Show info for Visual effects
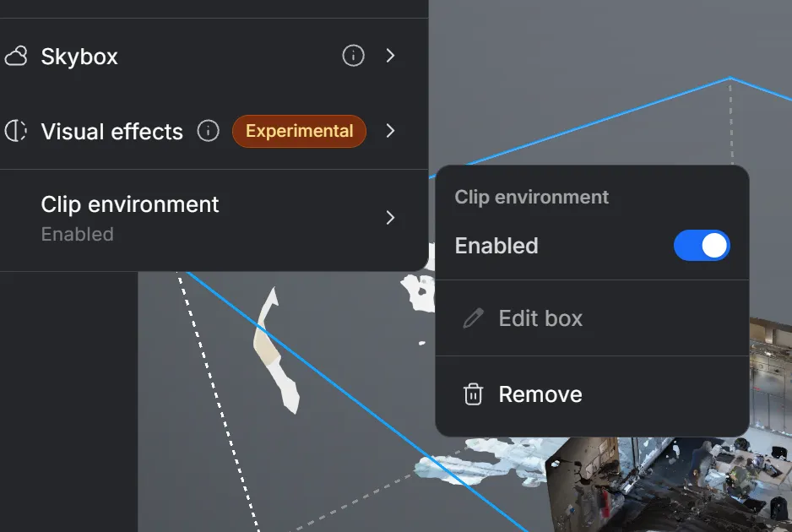 point(208,131)
